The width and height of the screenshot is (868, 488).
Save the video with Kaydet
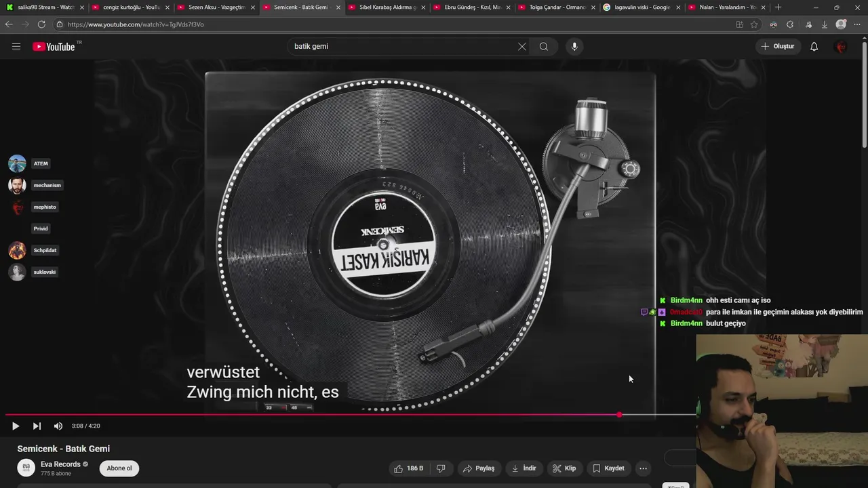coord(608,468)
